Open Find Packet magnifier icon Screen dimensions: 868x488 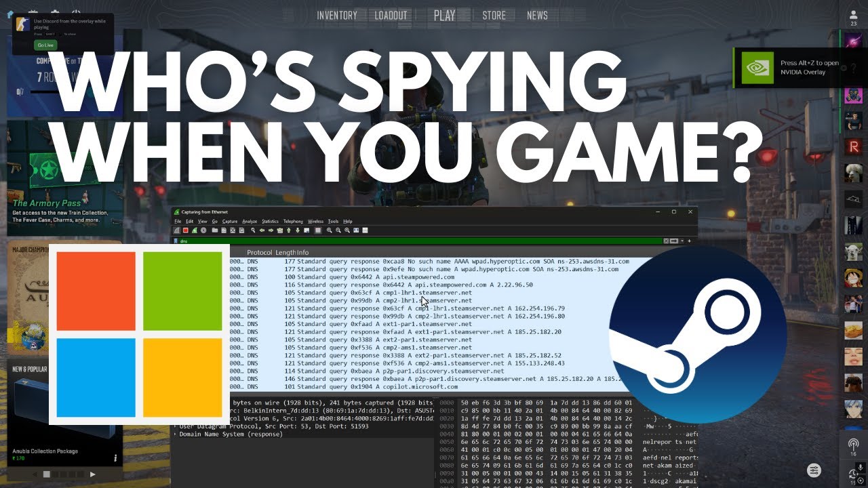(x=253, y=230)
